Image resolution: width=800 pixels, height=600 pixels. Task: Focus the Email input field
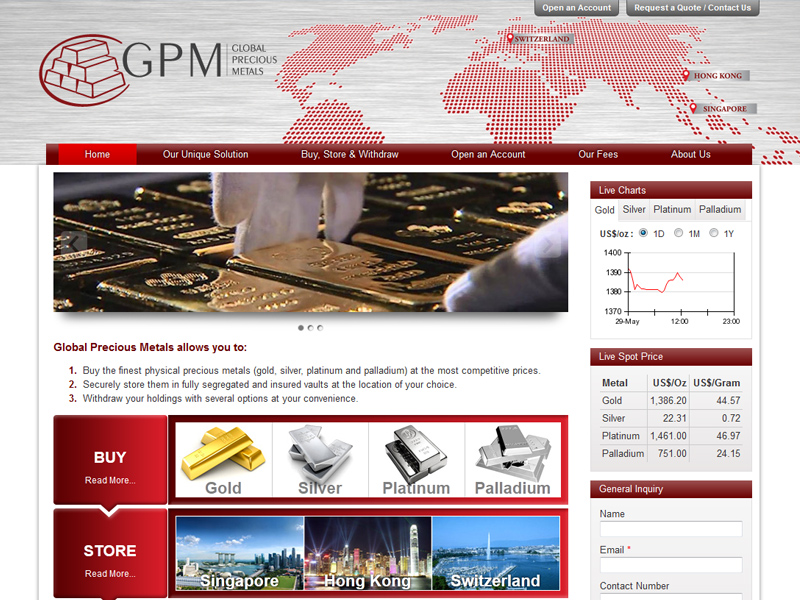click(671, 565)
